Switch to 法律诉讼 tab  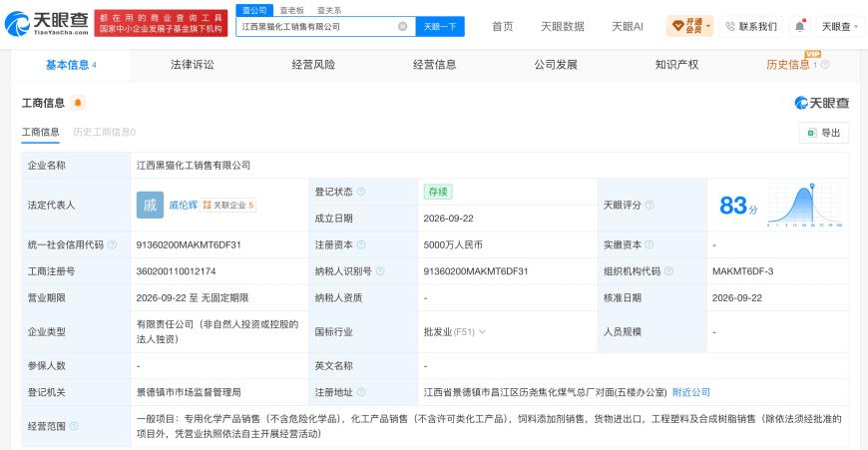coord(193,65)
